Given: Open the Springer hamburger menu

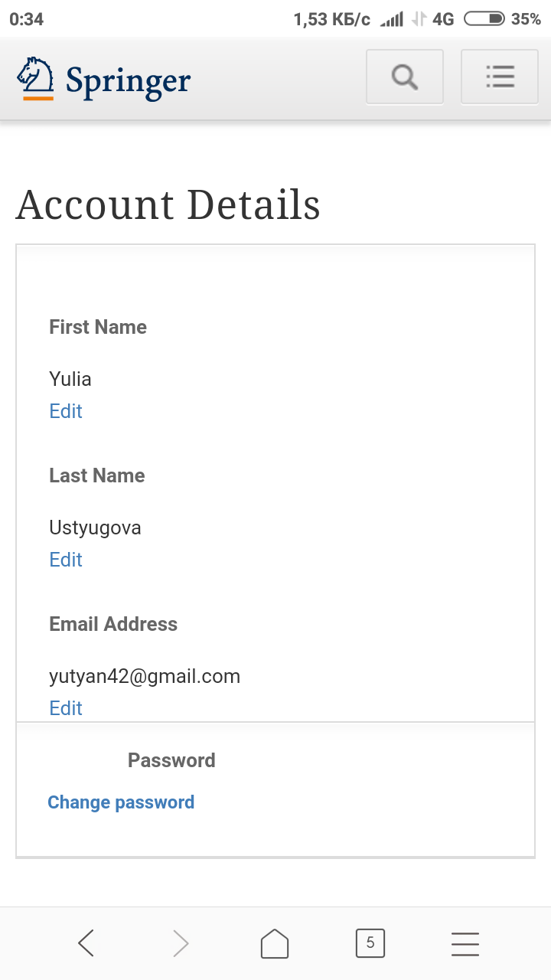Looking at the screenshot, I should point(500,77).
